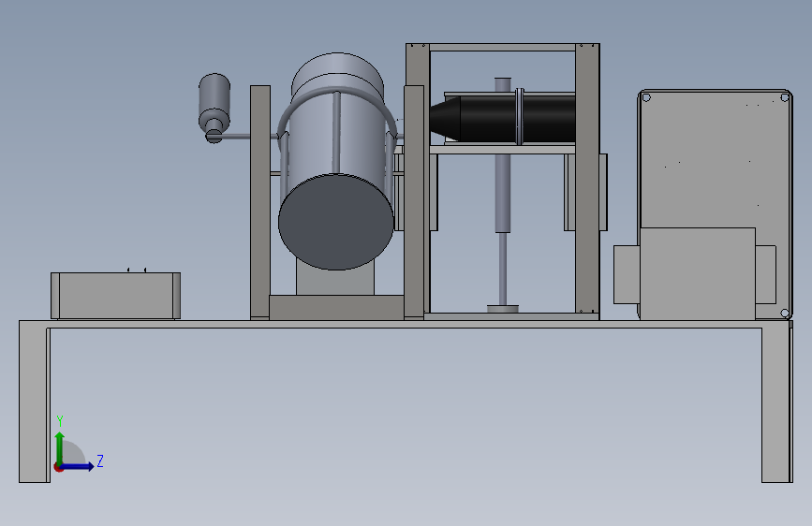812x526 pixels.
Task: Select the black cylindrical barrel body
Action: coord(518,119)
